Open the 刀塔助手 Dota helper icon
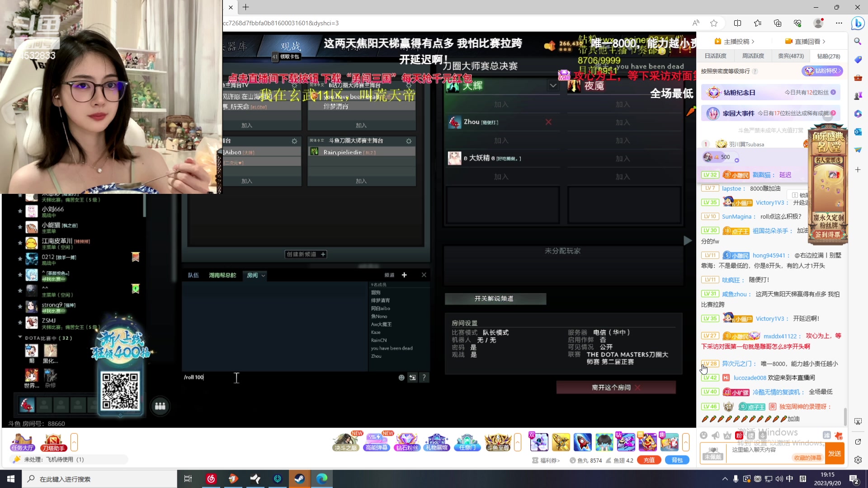The image size is (868, 488). 53,442
